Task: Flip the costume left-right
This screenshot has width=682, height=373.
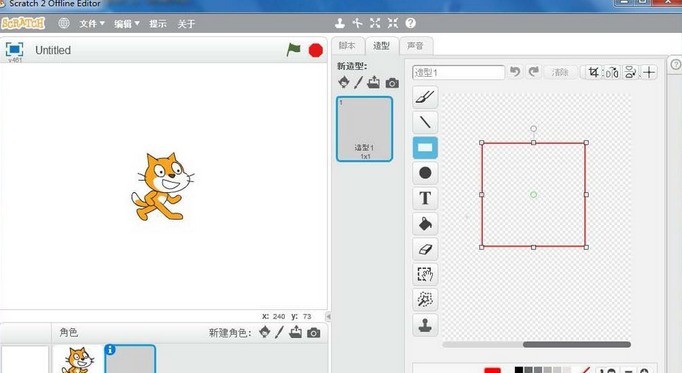Action: tap(612, 72)
